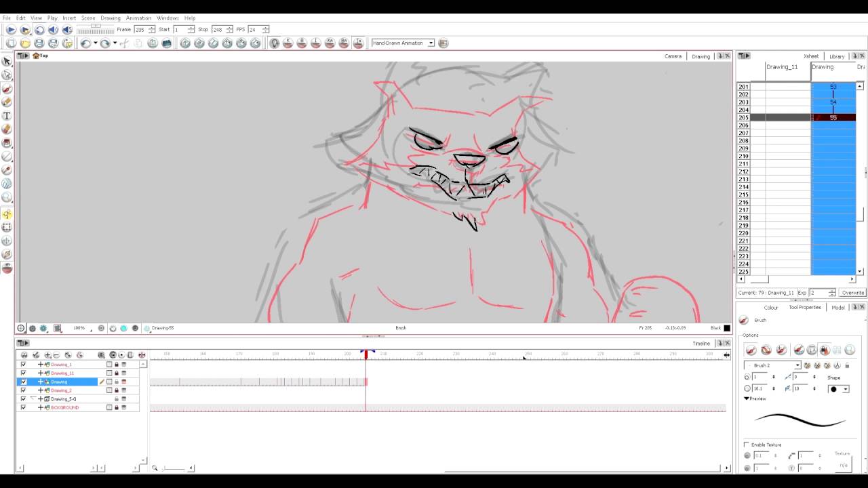Open the Hand-Drawn Animation workspace dropdown
The image size is (868, 488).
403,43
